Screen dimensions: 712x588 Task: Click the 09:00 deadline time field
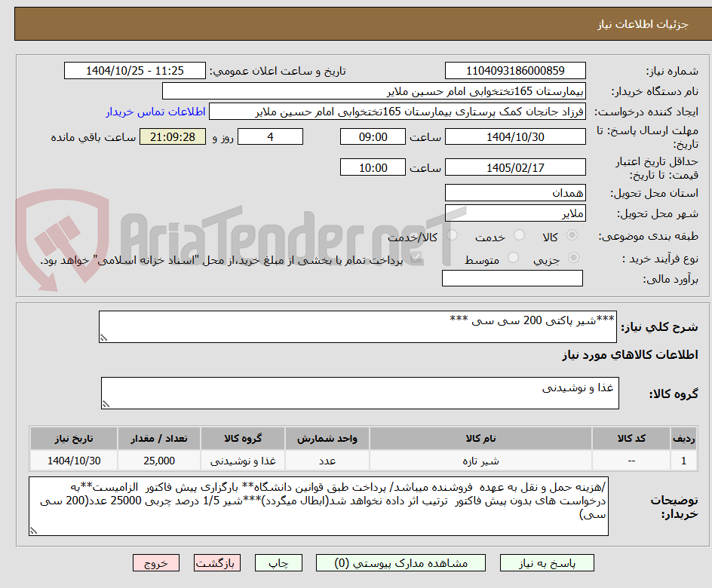tap(373, 136)
